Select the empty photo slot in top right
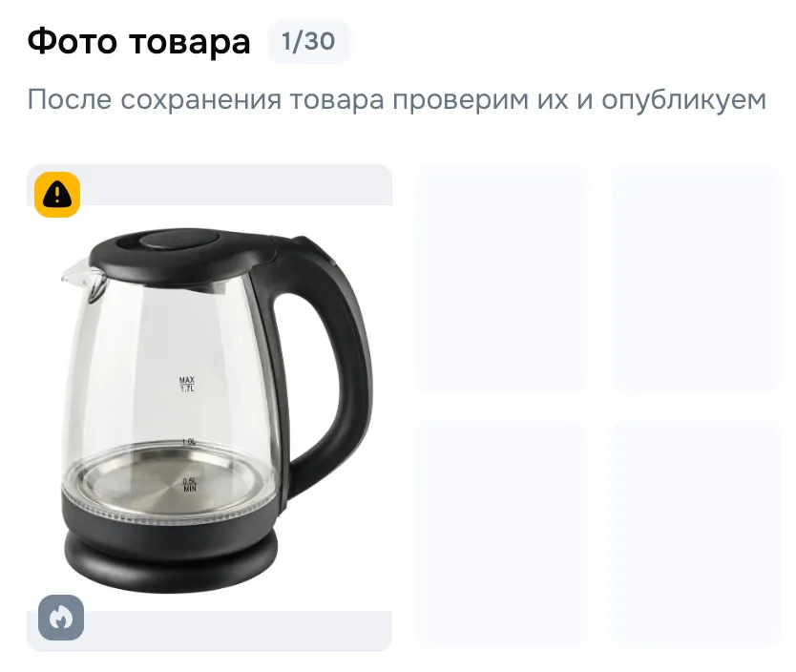796x672 pixels. click(x=697, y=279)
